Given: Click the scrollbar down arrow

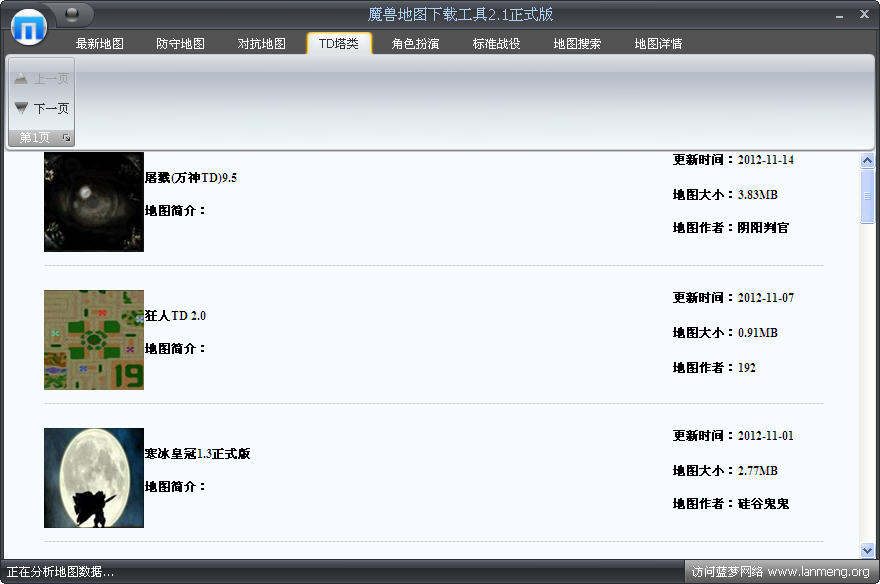Looking at the screenshot, I should (x=867, y=551).
